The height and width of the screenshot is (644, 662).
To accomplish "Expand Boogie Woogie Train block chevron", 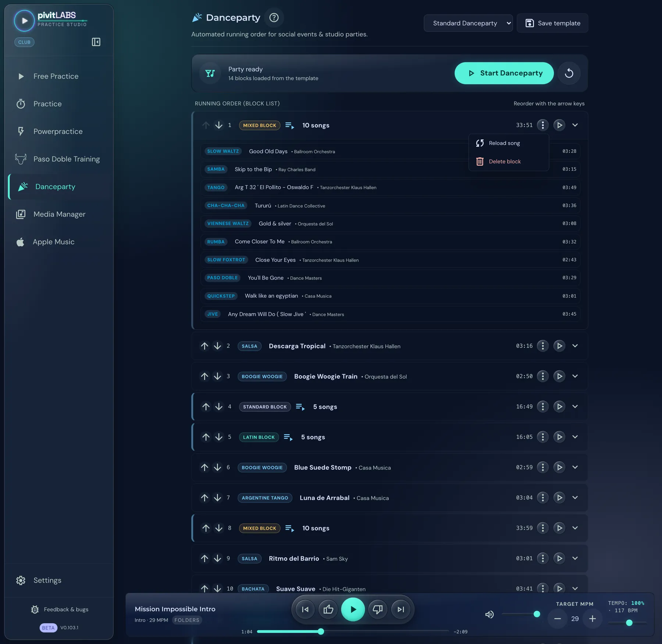I will (575, 376).
